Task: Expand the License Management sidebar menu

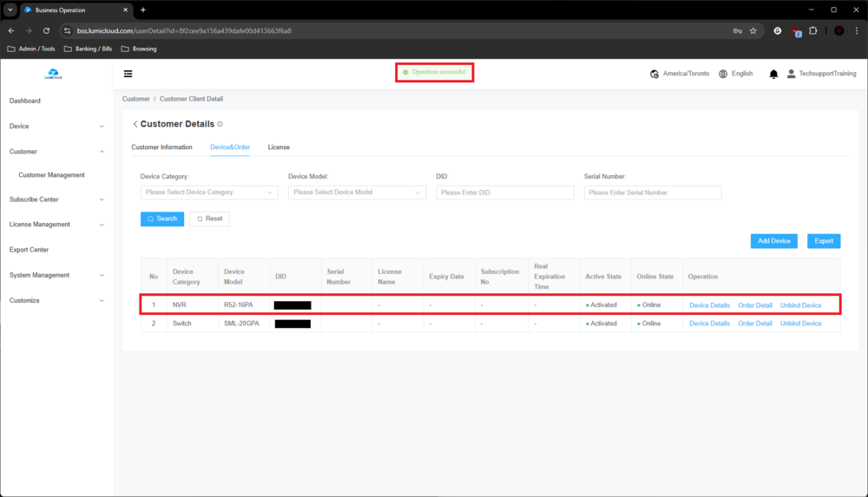Action: coord(56,225)
